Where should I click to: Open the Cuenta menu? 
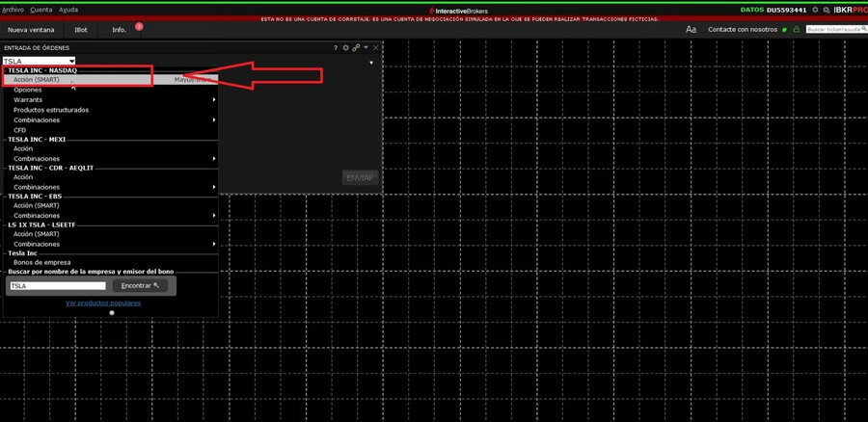click(41, 10)
